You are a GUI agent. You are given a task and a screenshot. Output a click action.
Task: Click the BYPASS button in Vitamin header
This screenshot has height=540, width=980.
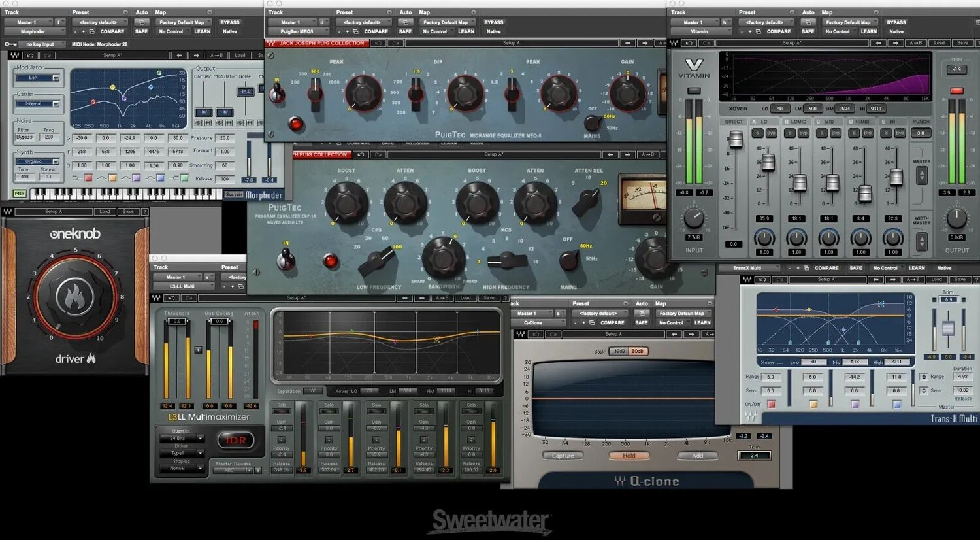tap(896, 22)
